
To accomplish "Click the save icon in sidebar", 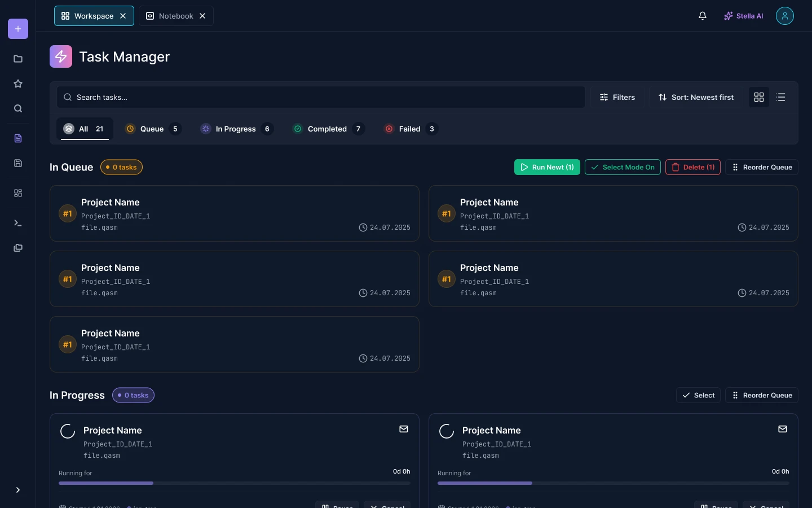I will (18, 163).
